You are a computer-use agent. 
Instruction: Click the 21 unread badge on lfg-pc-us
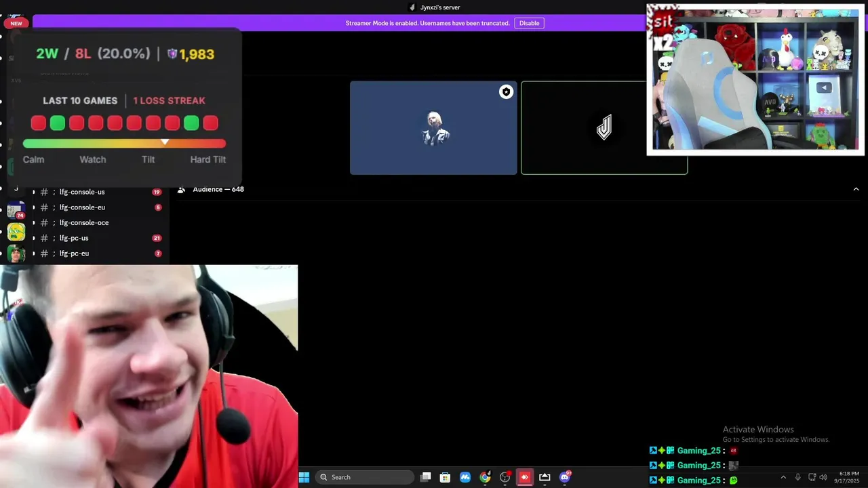click(157, 238)
